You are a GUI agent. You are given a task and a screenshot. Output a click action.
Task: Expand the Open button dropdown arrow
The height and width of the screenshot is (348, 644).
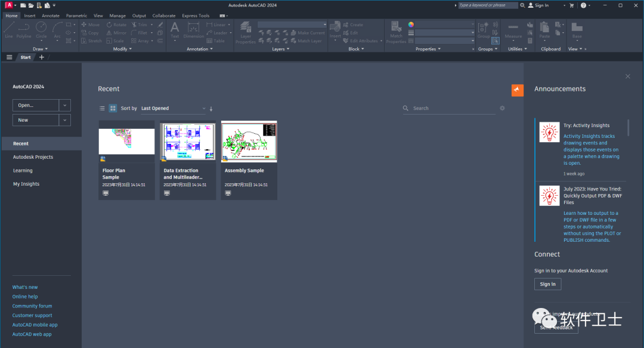[x=65, y=105]
